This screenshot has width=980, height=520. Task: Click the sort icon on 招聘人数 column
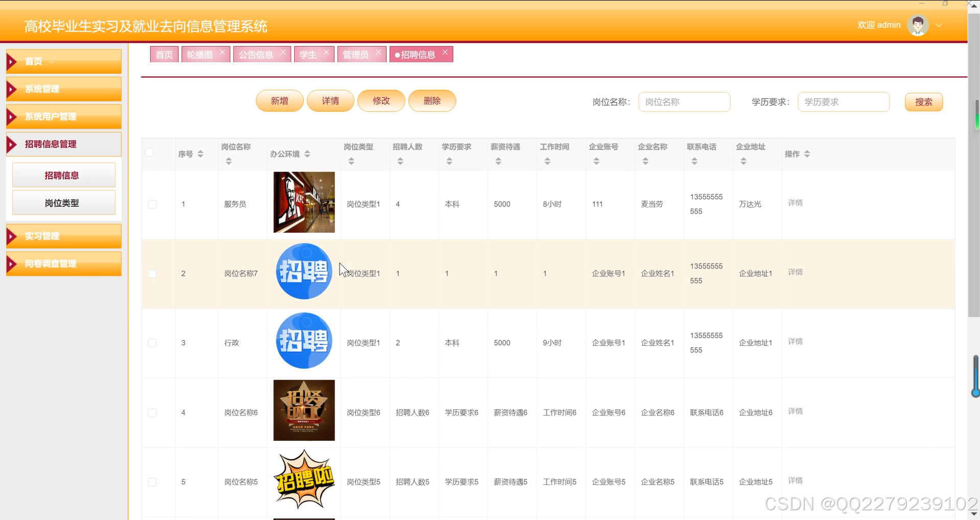[x=400, y=160]
